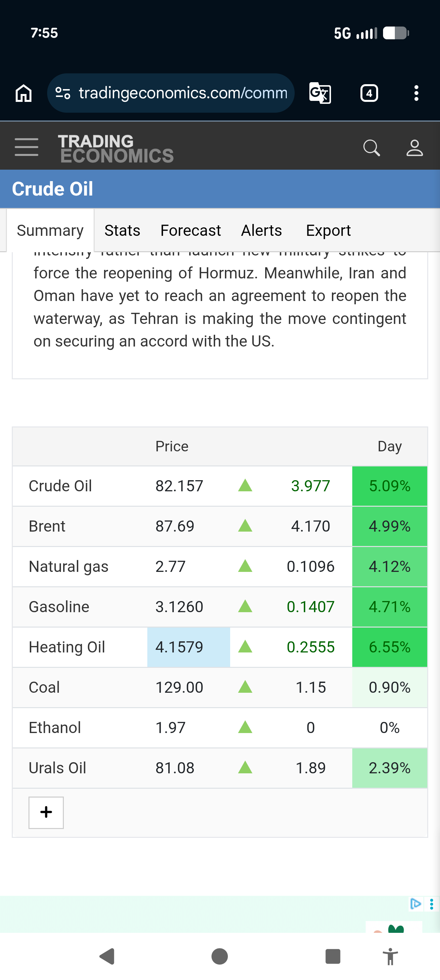Viewport: 440px width, 980px height.
Task: Tap the AdChoices icon on the ad banner
Action: click(415, 903)
